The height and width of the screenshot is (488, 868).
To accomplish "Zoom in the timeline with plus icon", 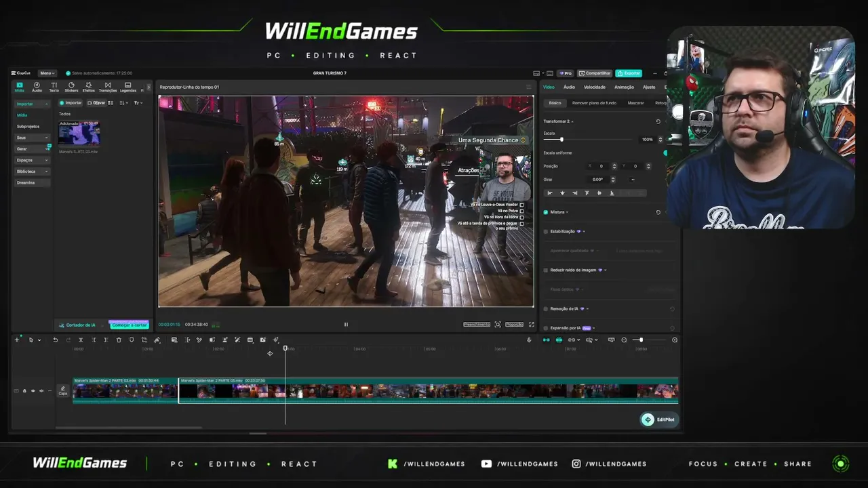I will point(675,340).
